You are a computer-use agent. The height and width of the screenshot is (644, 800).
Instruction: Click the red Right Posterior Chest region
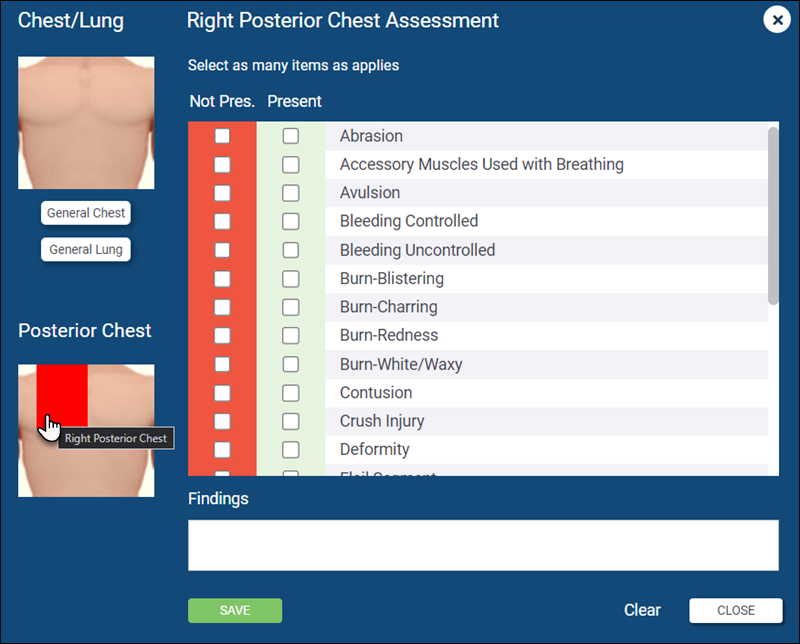62,395
